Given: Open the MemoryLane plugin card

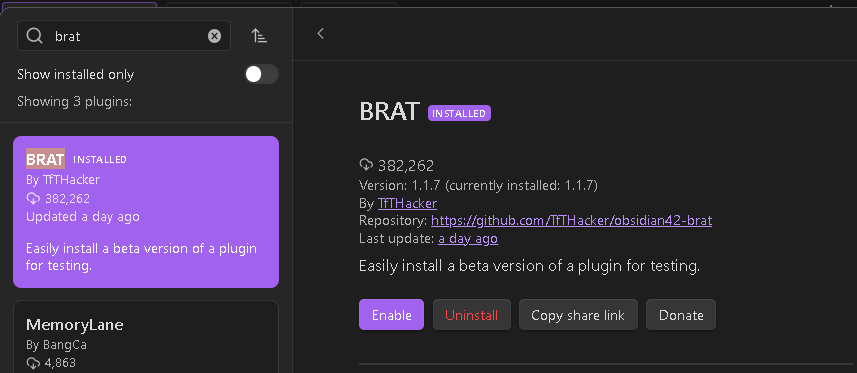Looking at the screenshot, I should pyautogui.click(x=146, y=337).
